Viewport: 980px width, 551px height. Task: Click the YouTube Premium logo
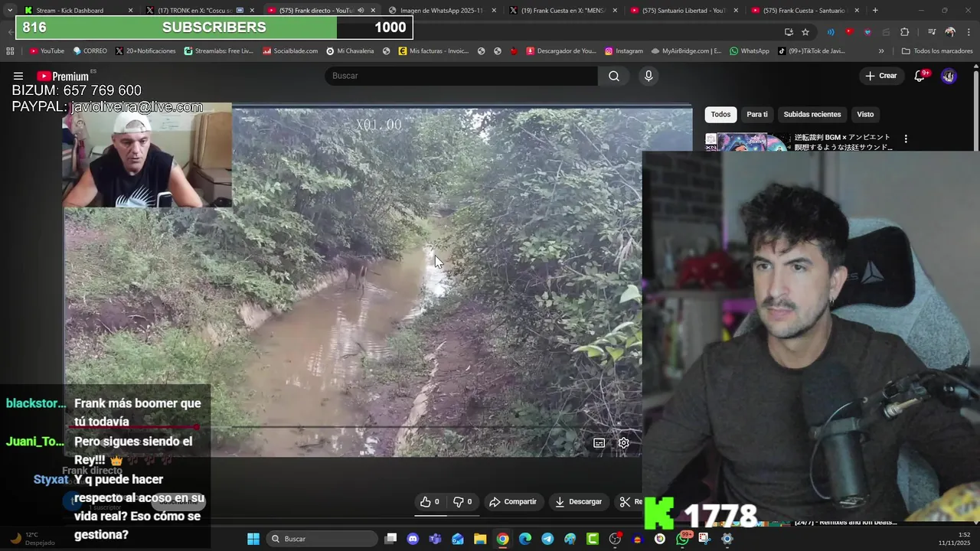point(63,76)
